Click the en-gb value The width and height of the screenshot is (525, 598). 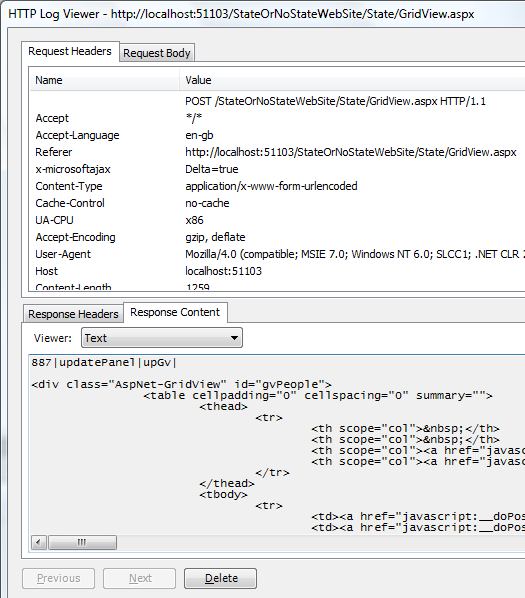click(199, 135)
